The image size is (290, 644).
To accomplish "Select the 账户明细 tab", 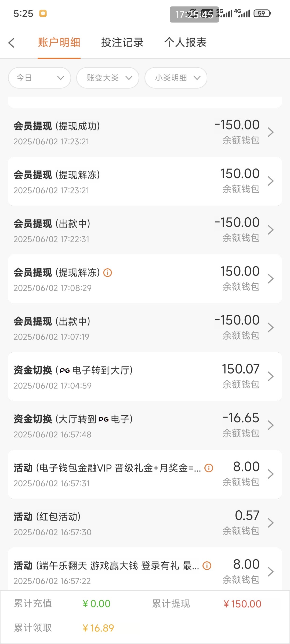I will [59, 42].
